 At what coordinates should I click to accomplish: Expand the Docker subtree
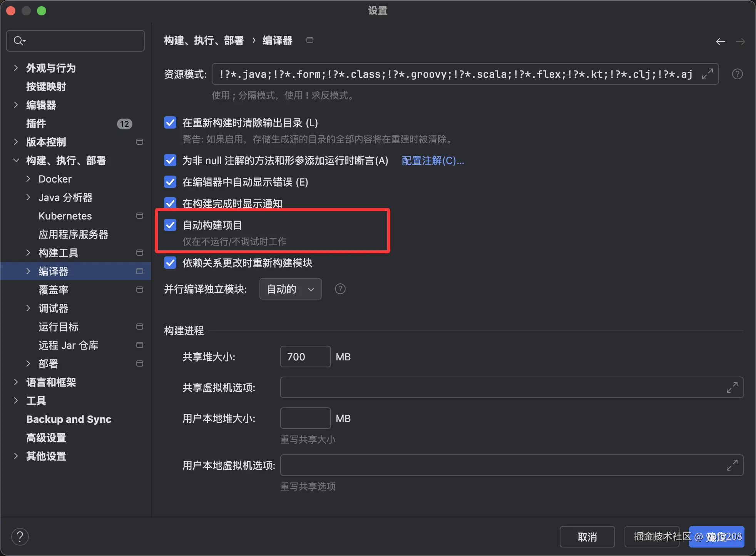click(x=28, y=179)
